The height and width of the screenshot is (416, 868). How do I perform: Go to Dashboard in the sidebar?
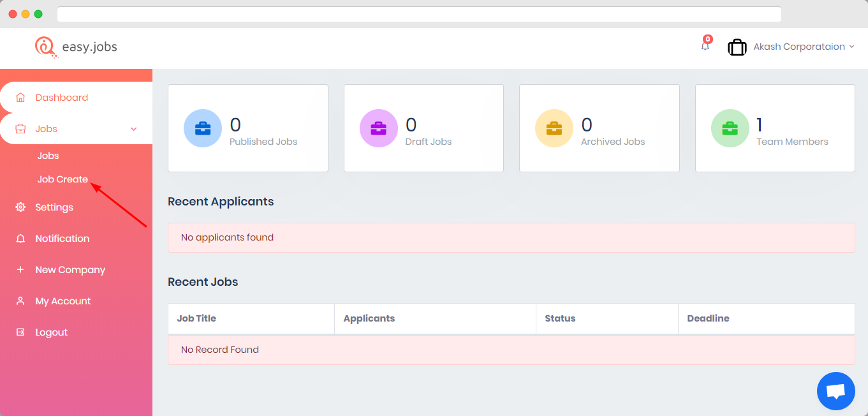click(62, 98)
